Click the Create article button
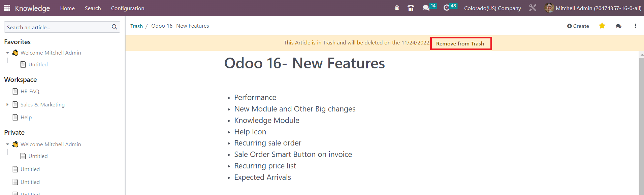This screenshot has width=644, height=195. tap(578, 26)
